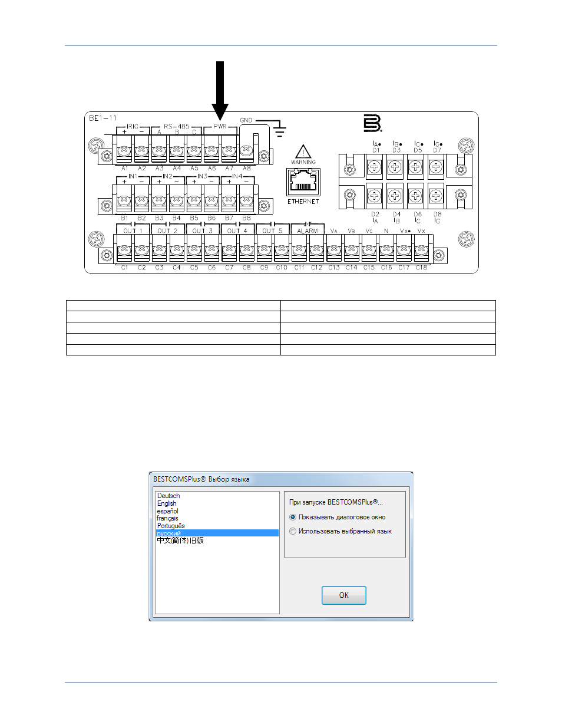The width and height of the screenshot is (562, 728).
Task: Click the warning triangle symbol
Action: pyautogui.click(x=303, y=151)
